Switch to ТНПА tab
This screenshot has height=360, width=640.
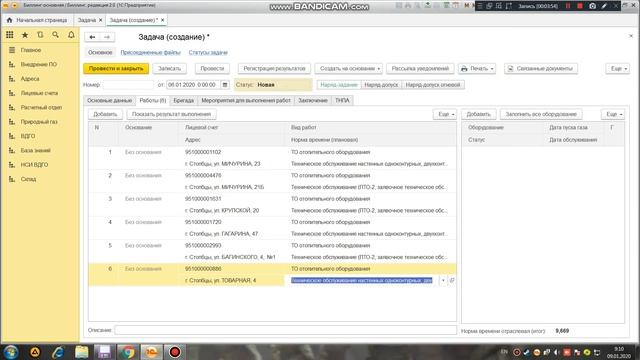(342, 100)
